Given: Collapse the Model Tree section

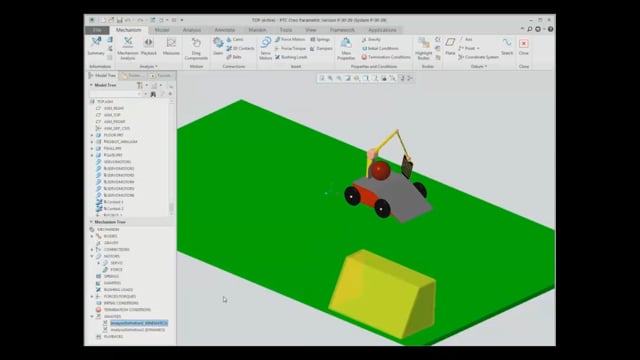Looking at the screenshot, I should tap(91, 85).
